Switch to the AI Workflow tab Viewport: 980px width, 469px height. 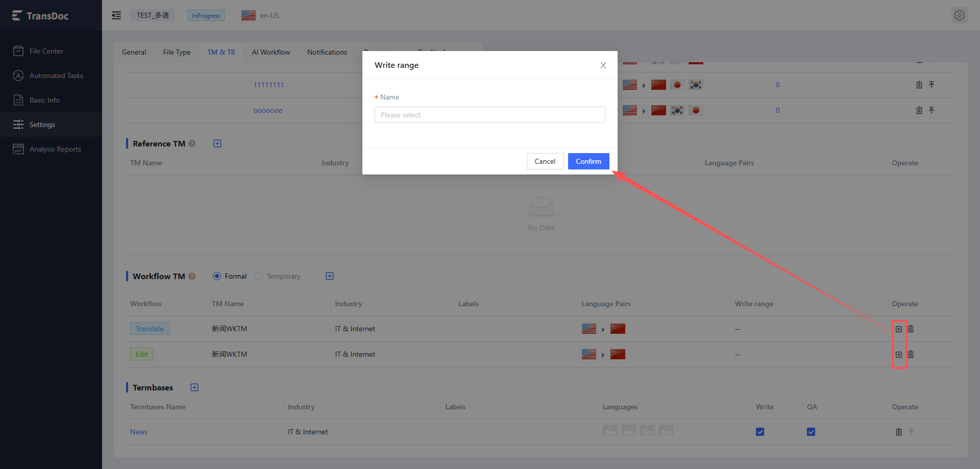point(271,52)
